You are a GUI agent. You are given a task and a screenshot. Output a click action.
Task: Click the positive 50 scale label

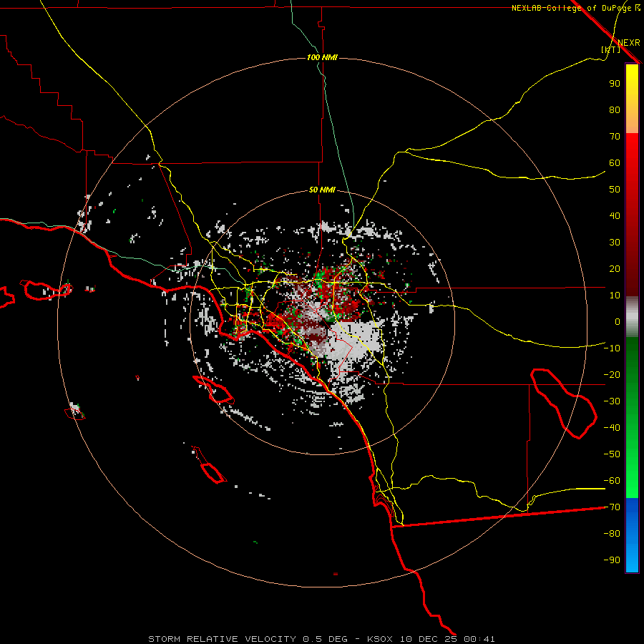coord(615,190)
